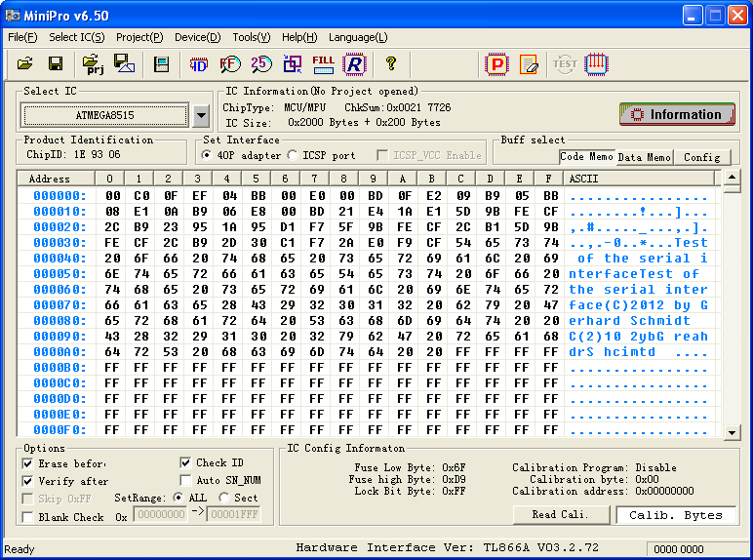Click the hex view scrollbar down arrow
Screen dimensions: 753x560
pyautogui.click(x=731, y=430)
